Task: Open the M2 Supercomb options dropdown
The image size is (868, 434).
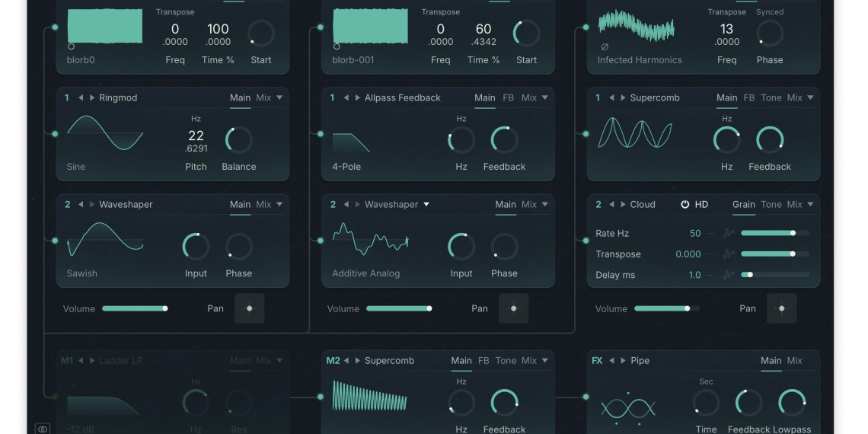Action: pyautogui.click(x=545, y=361)
